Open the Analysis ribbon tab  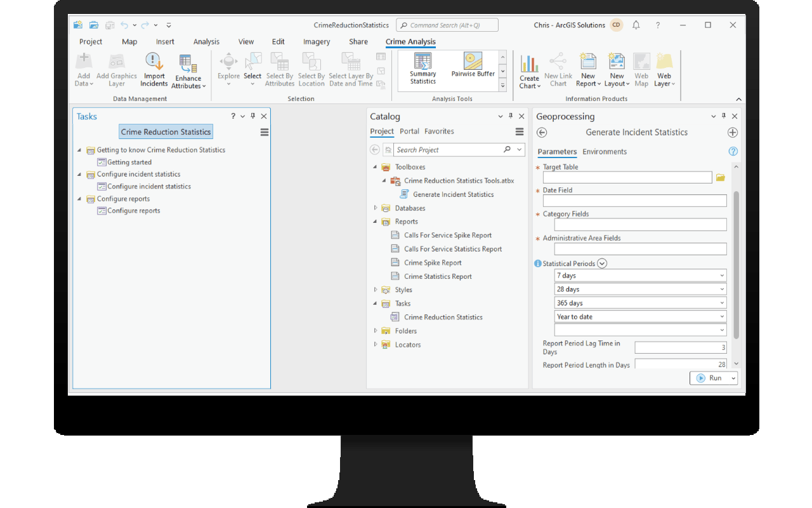pyautogui.click(x=206, y=42)
